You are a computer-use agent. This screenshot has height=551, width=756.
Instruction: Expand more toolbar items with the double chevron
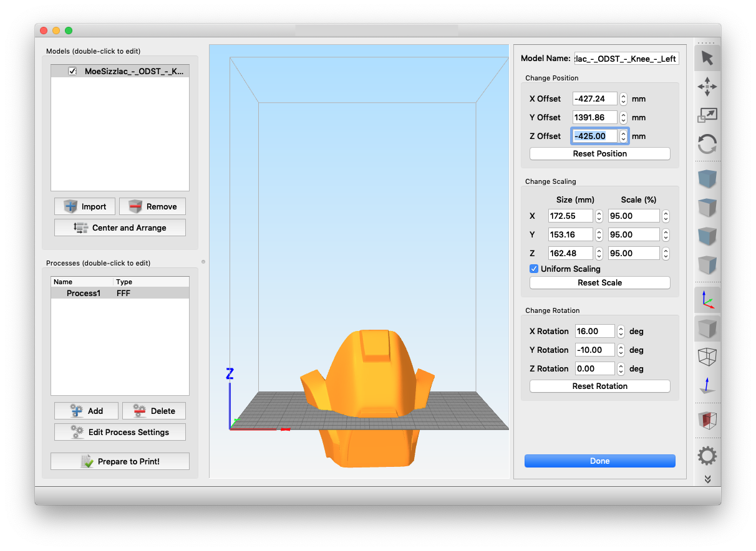click(707, 479)
